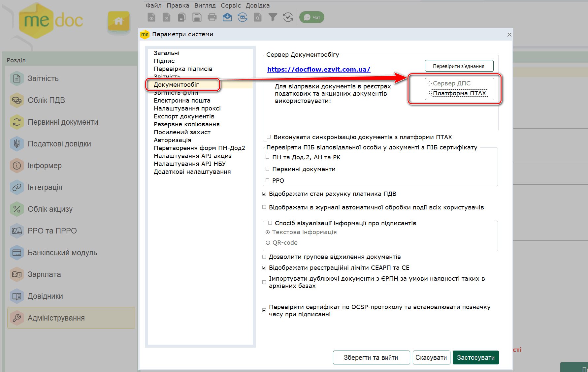Select Електронна пошта in settings list

point(182,101)
